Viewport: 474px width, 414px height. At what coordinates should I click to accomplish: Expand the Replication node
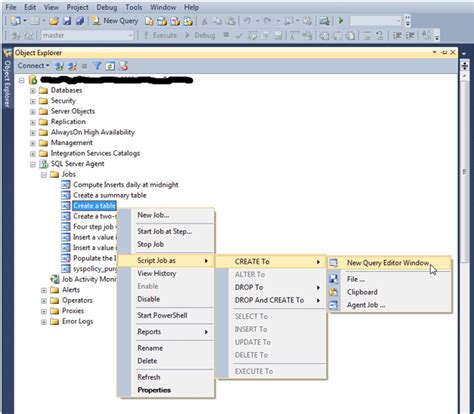[x=33, y=122]
